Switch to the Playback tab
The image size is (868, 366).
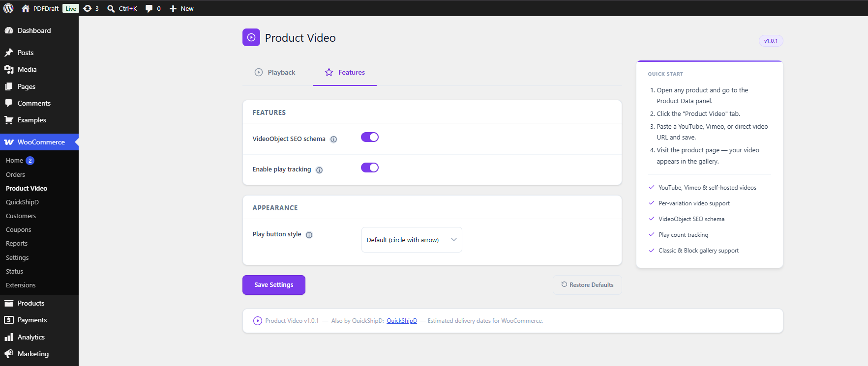pyautogui.click(x=275, y=72)
